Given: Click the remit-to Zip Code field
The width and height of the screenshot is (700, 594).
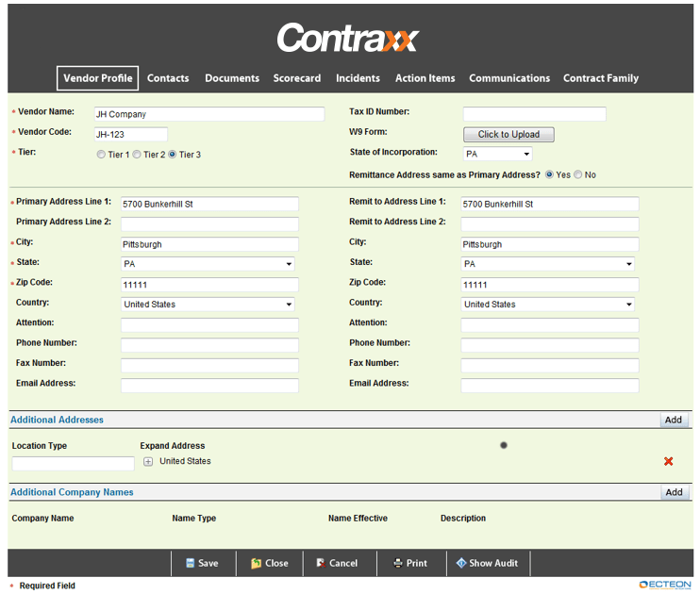Looking at the screenshot, I should (x=550, y=285).
